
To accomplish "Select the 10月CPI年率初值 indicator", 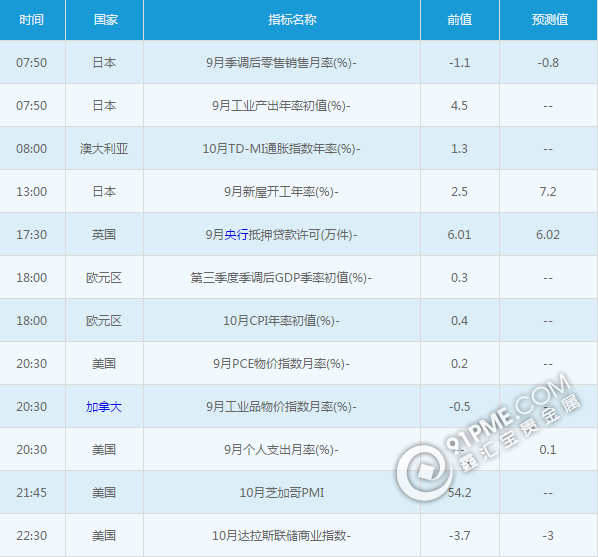I will pyautogui.click(x=281, y=321).
